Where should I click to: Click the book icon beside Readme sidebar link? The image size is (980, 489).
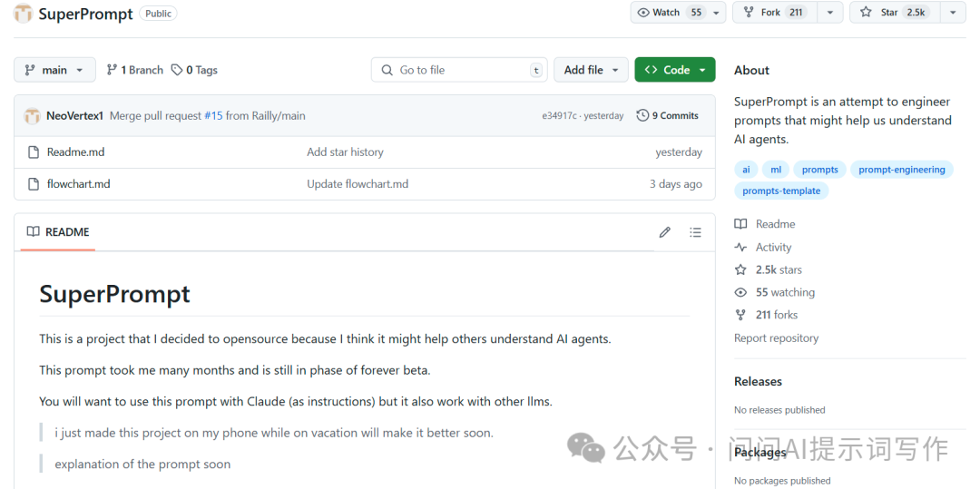(740, 223)
